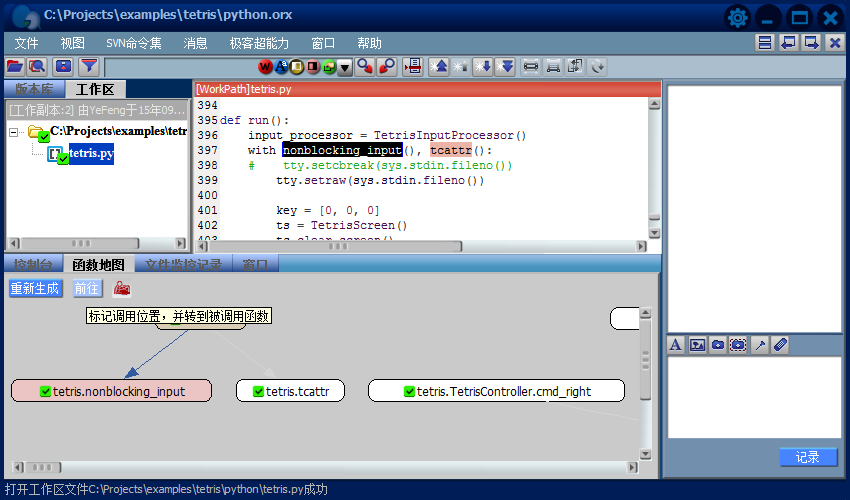Image resolution: width=850 pixels, height=500 pixels.
Task: Select the tetris.nonblocking_input node
Action: (x=111, y=391)
